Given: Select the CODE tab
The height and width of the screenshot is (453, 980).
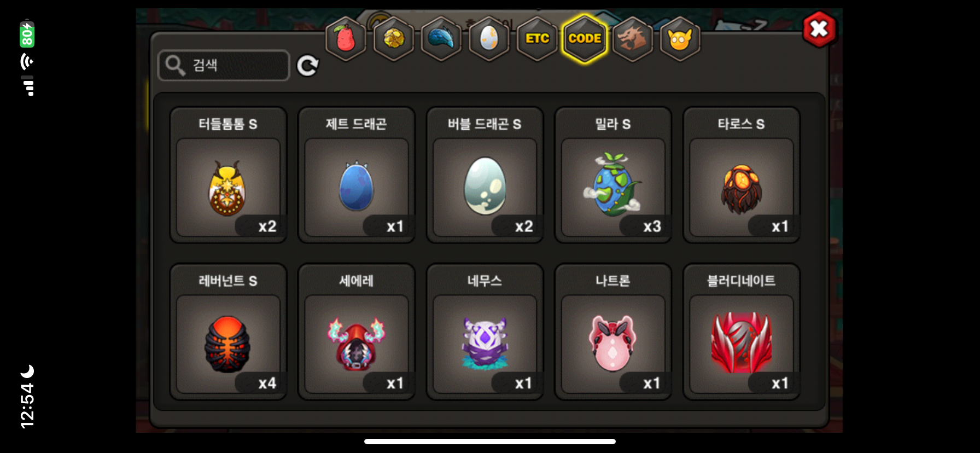Looking at the screenshot, I should tap(585, 39).
